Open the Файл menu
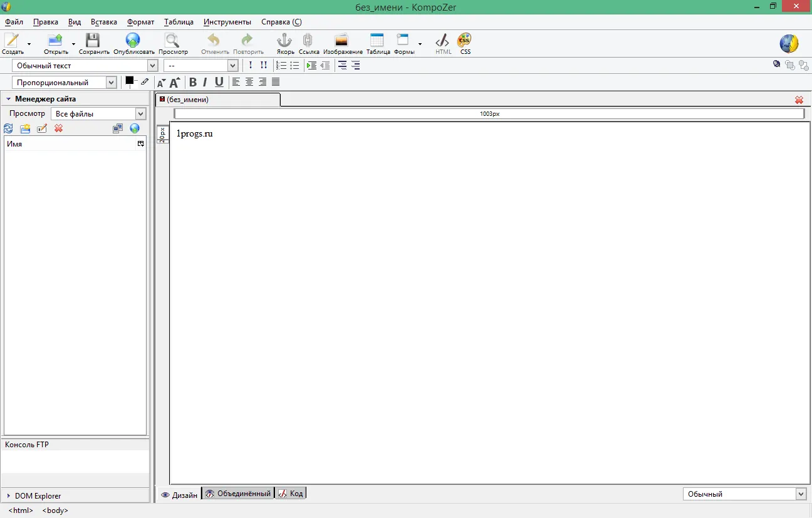This screenshot has width=812, height=518. click(14, 22)
